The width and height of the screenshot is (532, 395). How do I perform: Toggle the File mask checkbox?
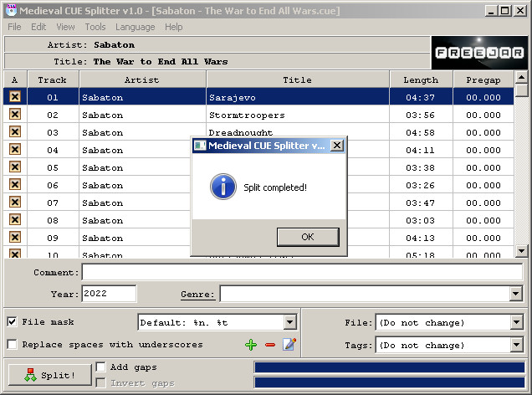click(x=13, y=321)
